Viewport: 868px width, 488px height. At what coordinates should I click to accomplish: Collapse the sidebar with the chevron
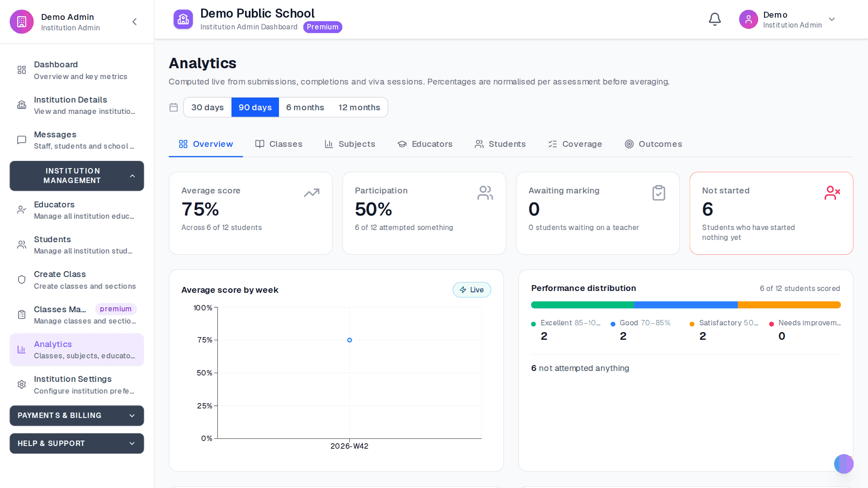[134, 22]
